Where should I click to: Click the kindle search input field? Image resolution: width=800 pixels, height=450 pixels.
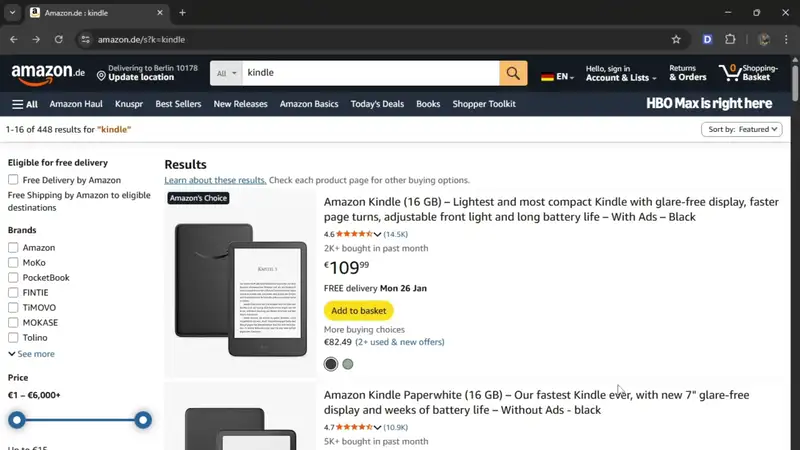click(370, 73)
